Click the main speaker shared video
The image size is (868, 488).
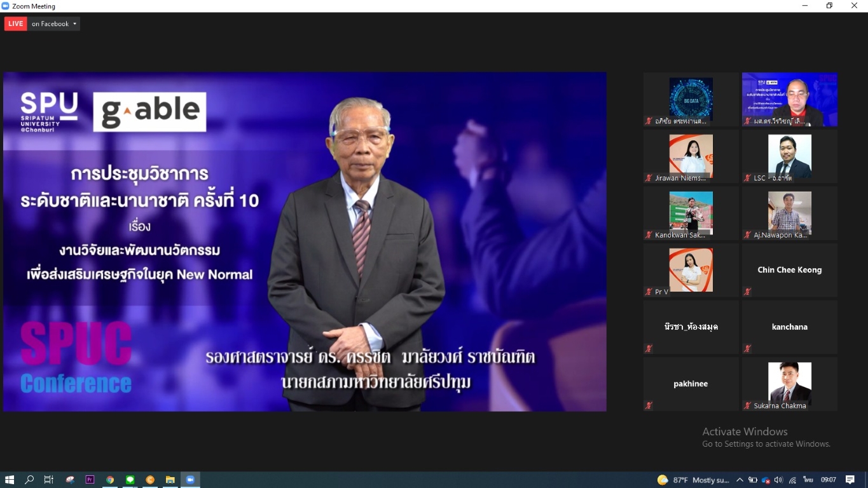point(305,241)
